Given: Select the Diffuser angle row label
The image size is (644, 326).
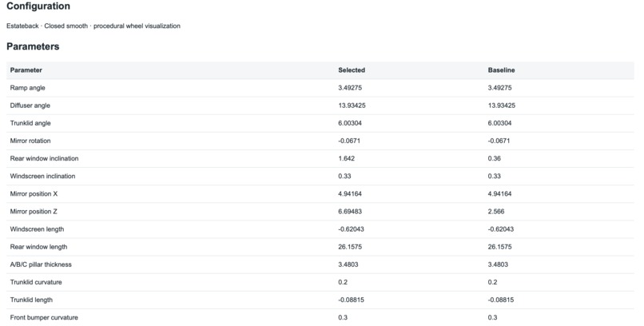Looking at the screenshot, I should tap(30, 105).
